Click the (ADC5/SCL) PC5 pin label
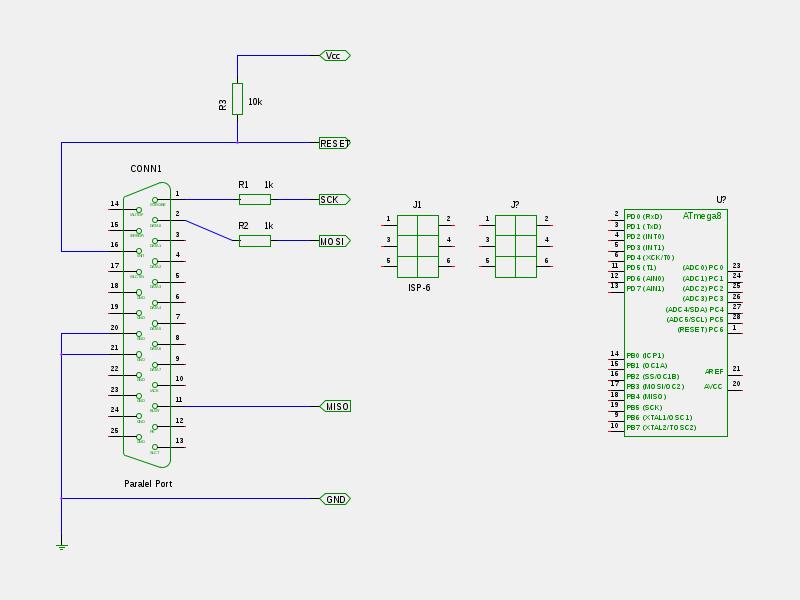Viewport: 800px width, 600px height. click(695, 320)
